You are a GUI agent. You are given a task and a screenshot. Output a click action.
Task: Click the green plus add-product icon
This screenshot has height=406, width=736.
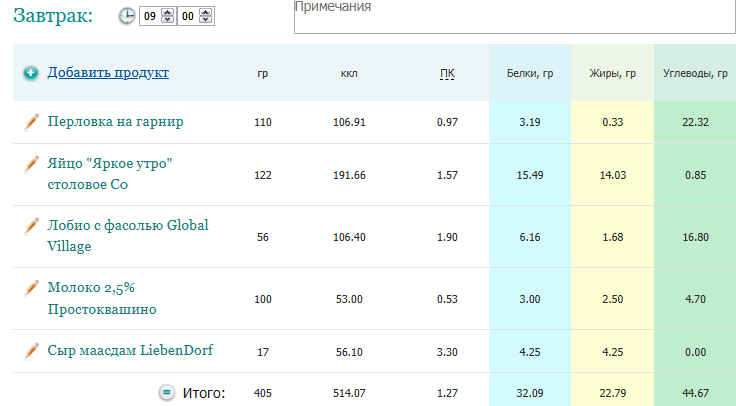[31, 73]
